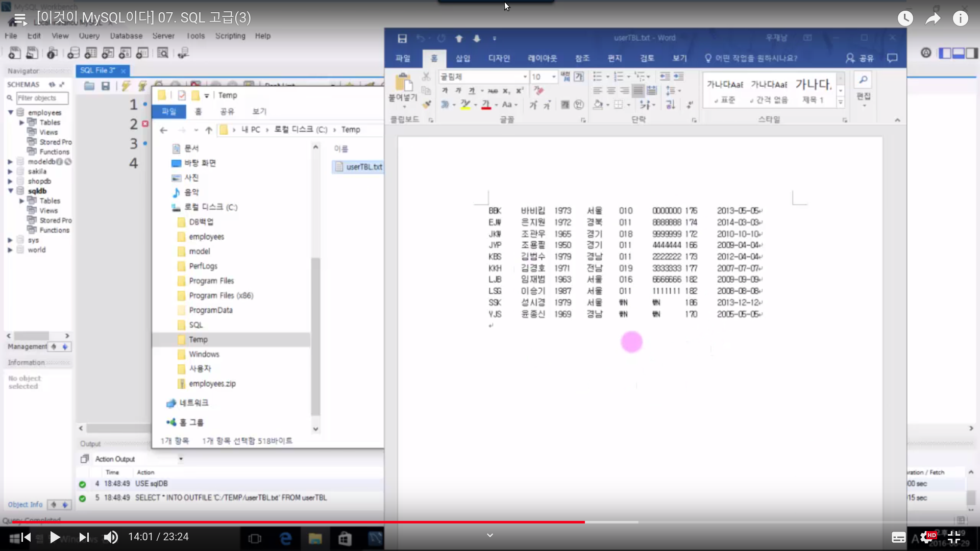Click the sort icon in Word paragraph group

670,105
